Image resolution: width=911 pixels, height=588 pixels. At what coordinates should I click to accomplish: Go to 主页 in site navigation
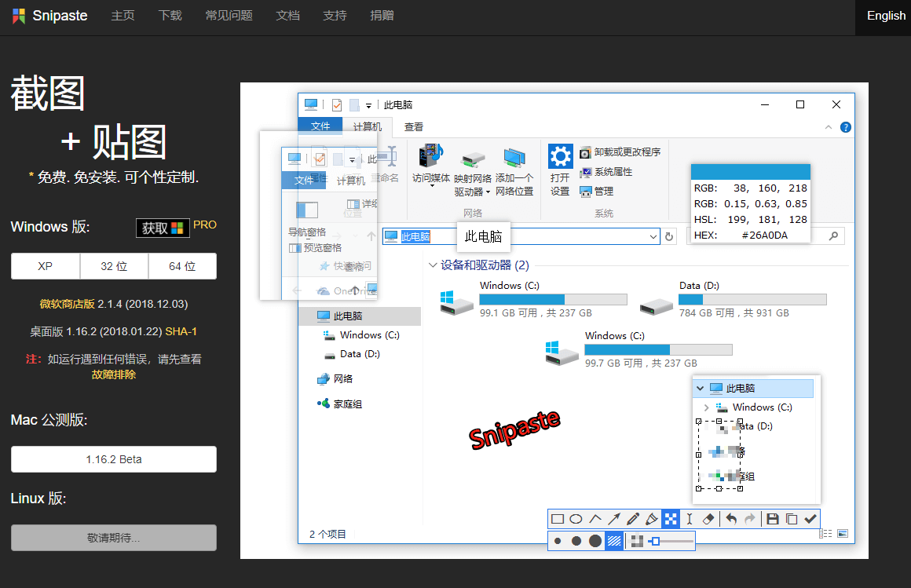point(123,16)
